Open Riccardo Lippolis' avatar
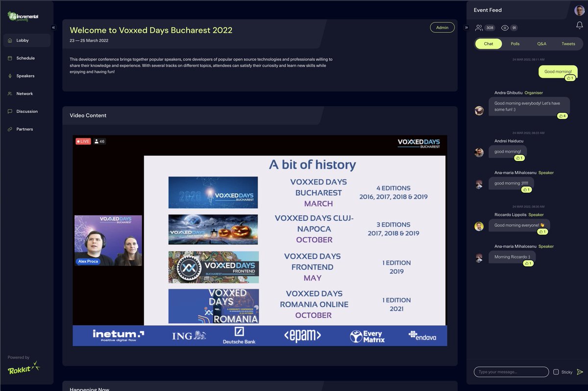588x391 pixels. (x=479, y=226)
